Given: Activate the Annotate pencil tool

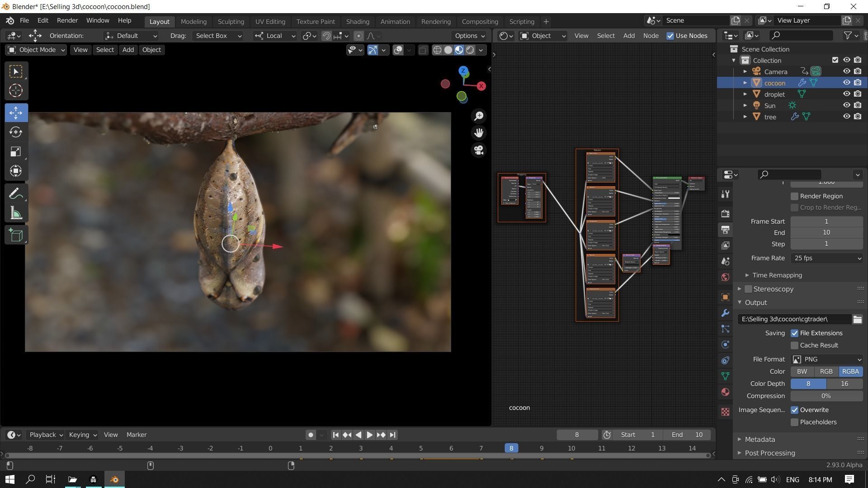Looking at the screenshot, I should coord(16,194).
